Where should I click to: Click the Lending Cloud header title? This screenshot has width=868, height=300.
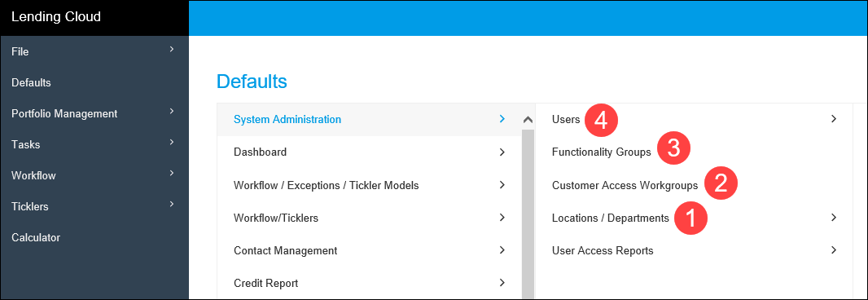[x=56, y=16]
